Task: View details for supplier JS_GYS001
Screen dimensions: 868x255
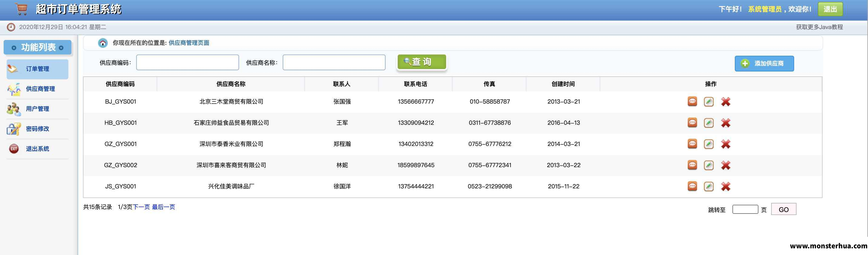Action: (692, 186)
